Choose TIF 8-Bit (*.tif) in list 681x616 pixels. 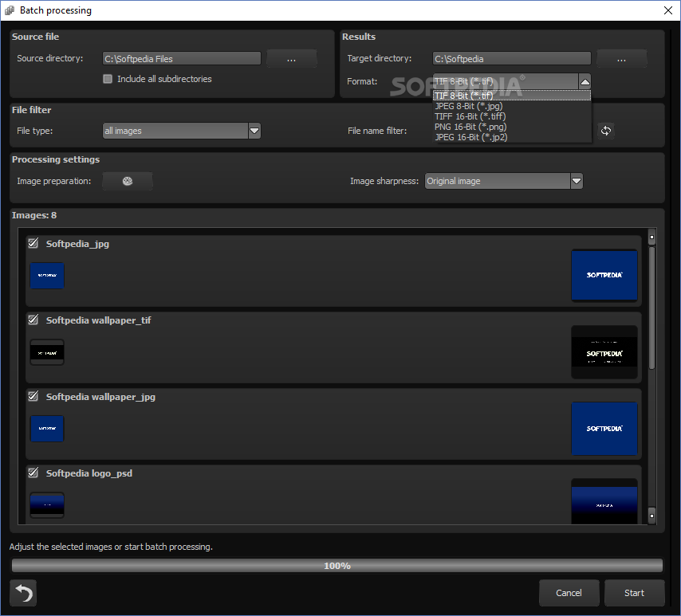(512, 96)
